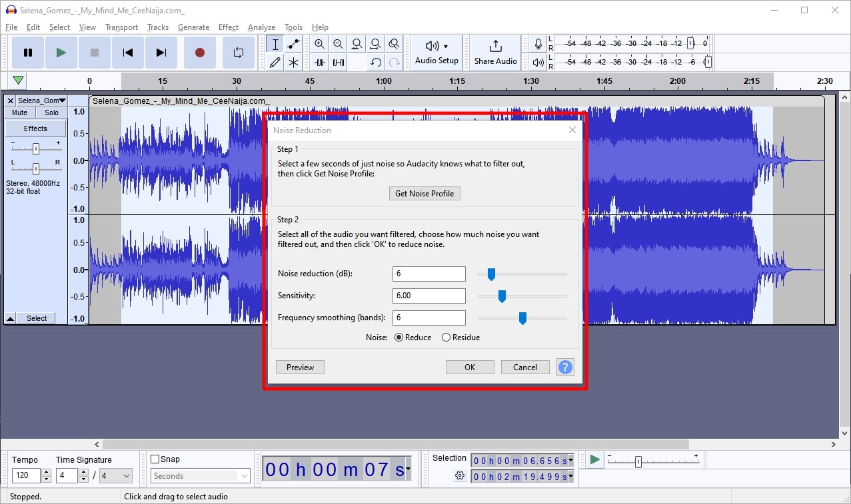Adjust the Sensitivity slider
The height and width of the screenshot is (504, 851).
click(x=502, y=296)
